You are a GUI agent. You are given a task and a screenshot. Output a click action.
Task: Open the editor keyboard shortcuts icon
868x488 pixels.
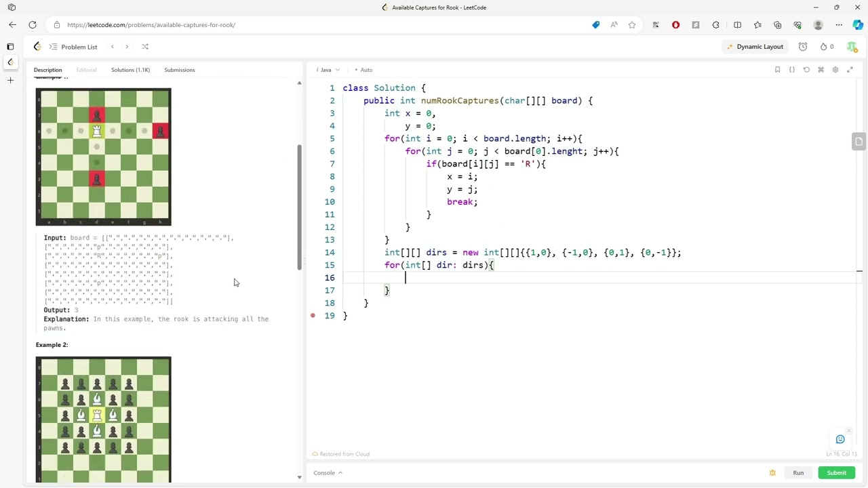[x=821, y=70]
